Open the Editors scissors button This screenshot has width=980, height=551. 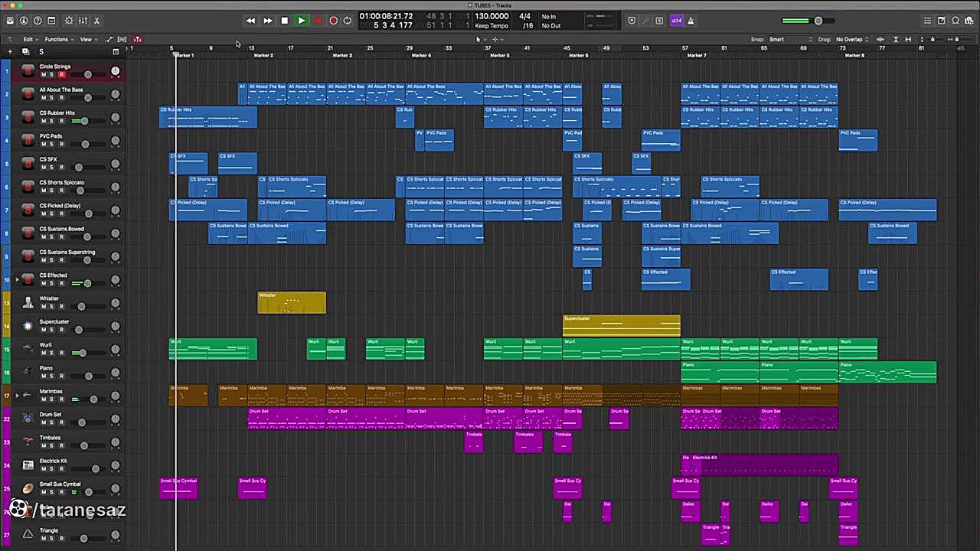[x=96, y=21]
